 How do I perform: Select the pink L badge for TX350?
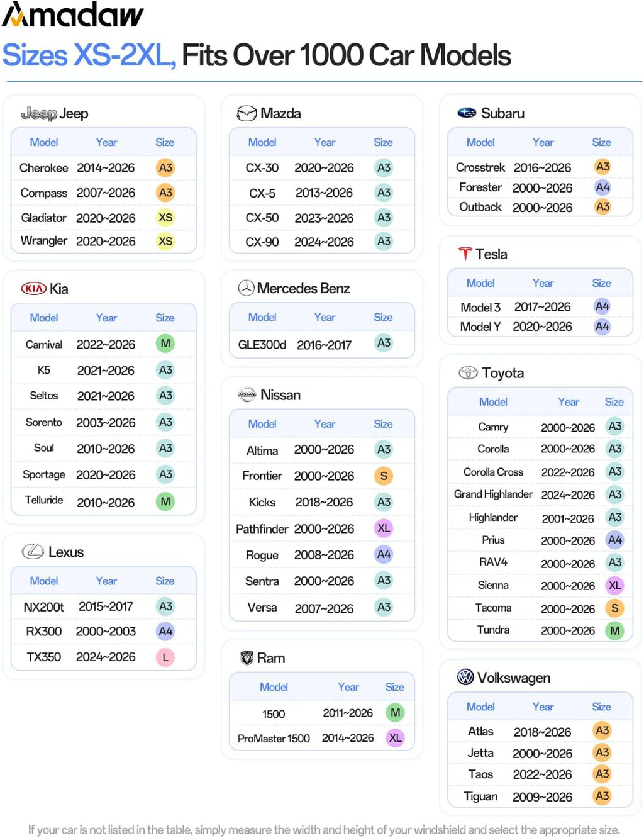tap(165, 657)
